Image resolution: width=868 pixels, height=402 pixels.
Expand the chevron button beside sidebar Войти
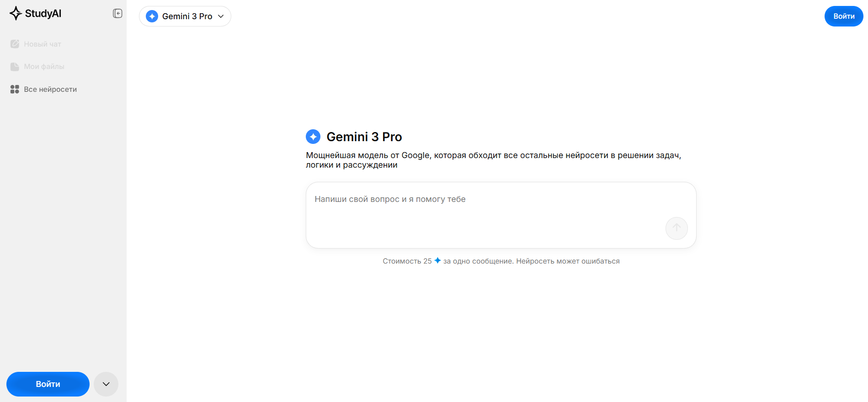point(106,384)
